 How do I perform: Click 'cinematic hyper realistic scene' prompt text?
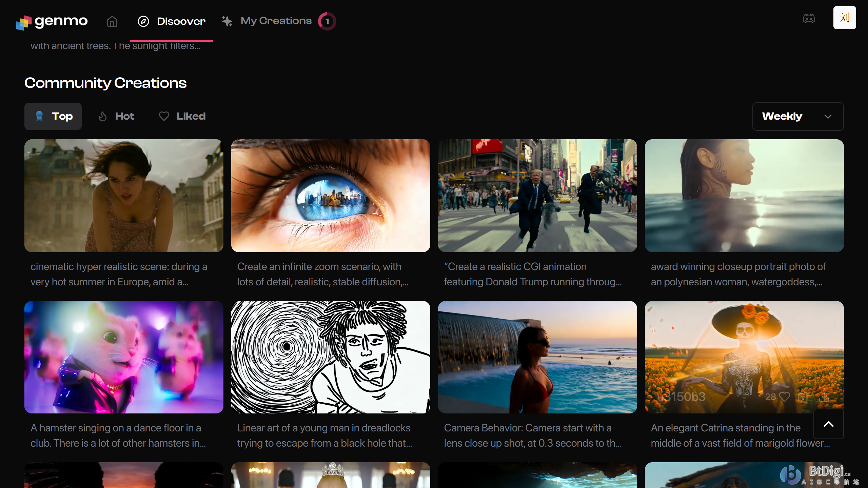click(x=119, y=274)
